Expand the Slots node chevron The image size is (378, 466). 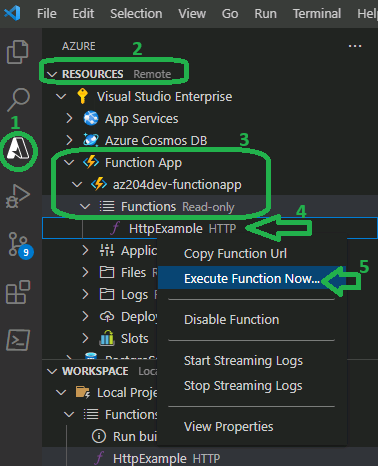pos(85,338)
